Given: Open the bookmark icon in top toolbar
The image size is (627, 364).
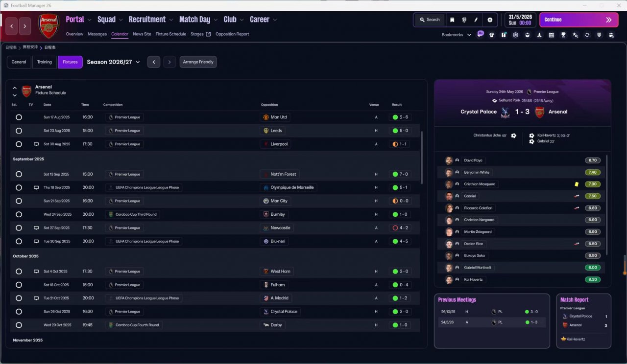Looking at the screenshot, I should coord(452,20).
